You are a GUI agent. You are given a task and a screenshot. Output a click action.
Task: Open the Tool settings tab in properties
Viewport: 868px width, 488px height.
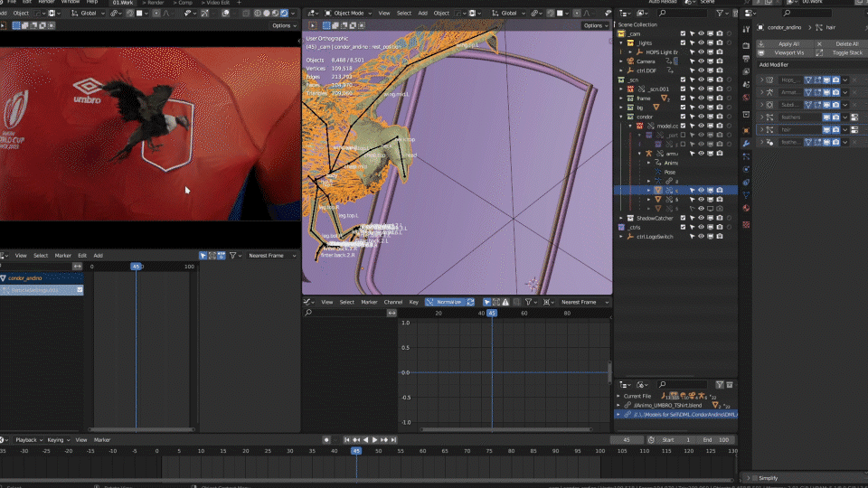point(746,29)
